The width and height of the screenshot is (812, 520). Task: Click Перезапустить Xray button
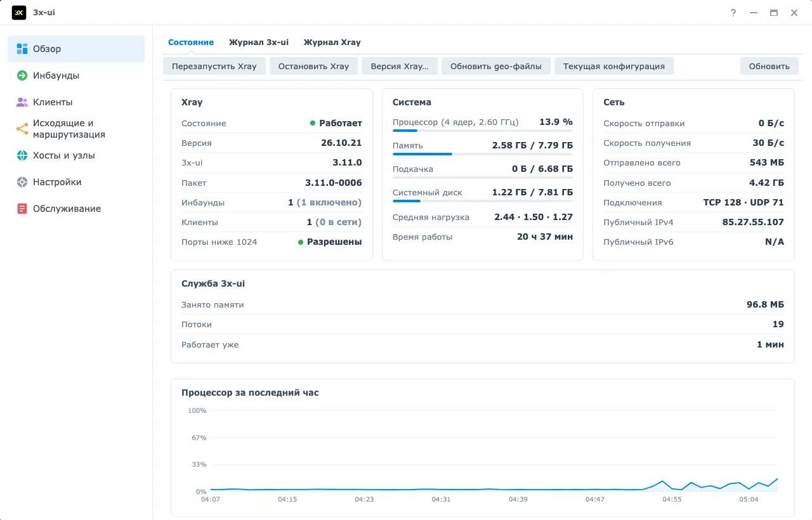[x=214, y=66]
